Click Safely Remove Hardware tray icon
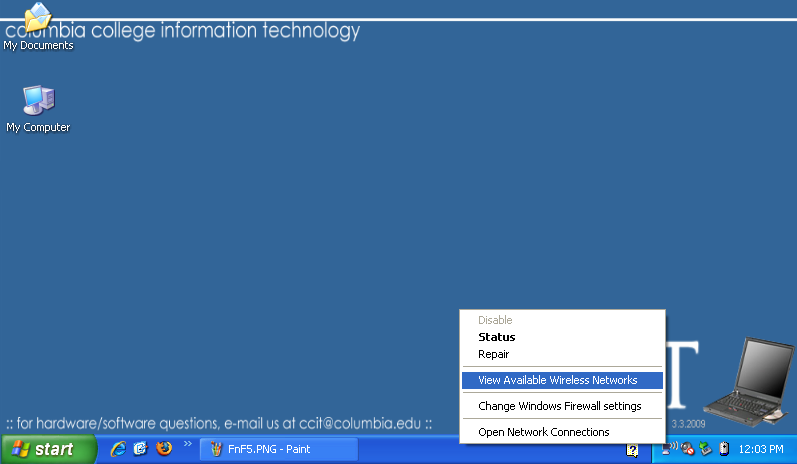Screen dimensions: 797x464 pos(706,449)
